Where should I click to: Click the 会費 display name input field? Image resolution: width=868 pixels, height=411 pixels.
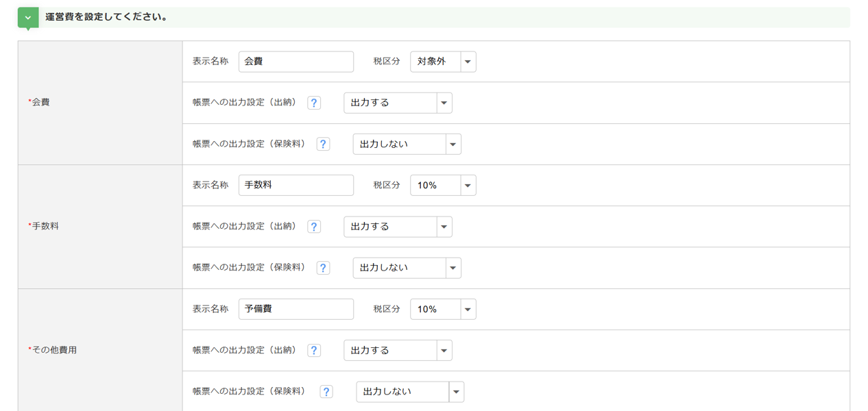pos(296,62)
